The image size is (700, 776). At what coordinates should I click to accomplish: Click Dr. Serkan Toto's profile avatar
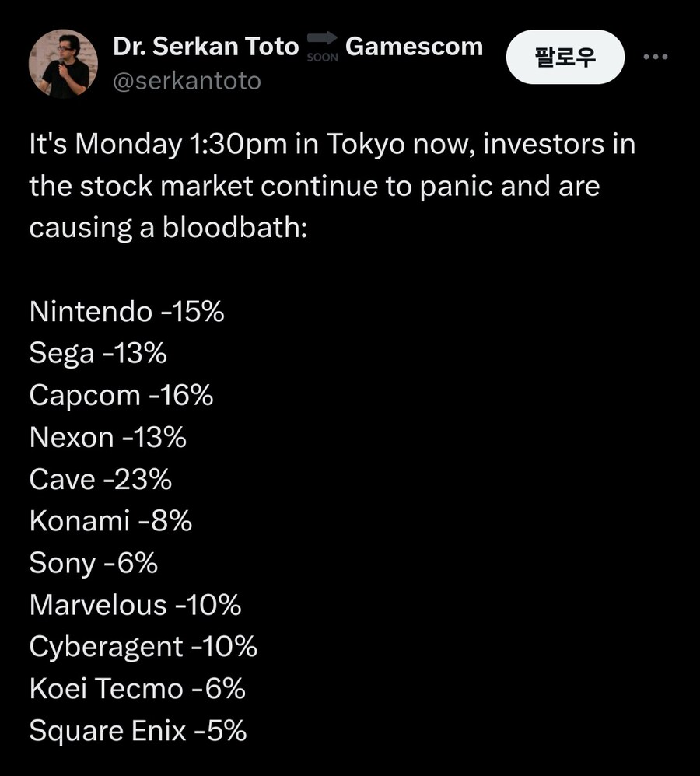[x=63, y=64]
